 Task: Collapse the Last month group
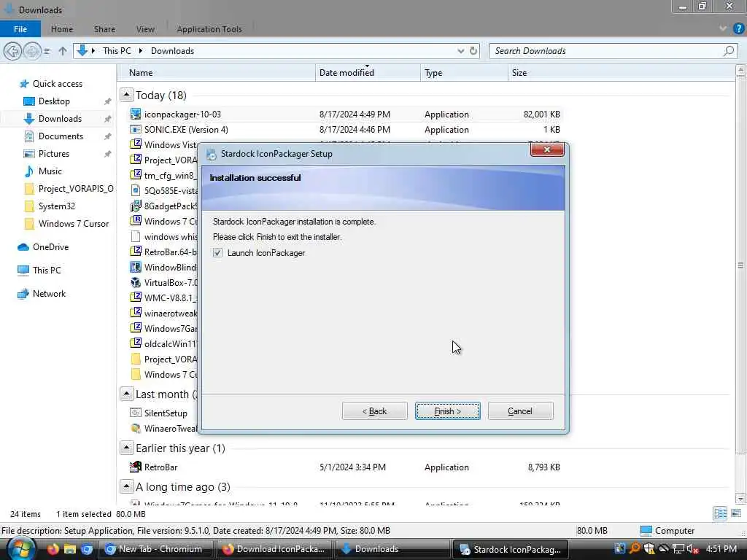click(126, 394)
